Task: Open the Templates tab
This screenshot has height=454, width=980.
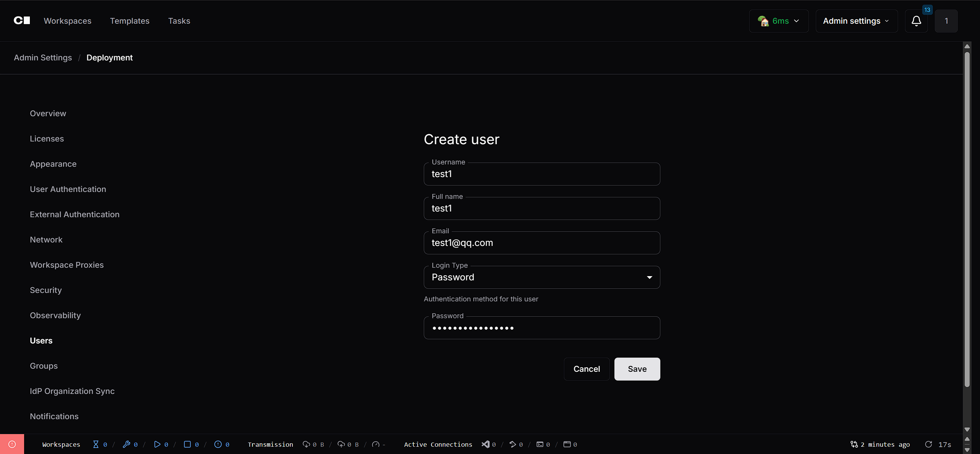Action: tap(129, 21)
